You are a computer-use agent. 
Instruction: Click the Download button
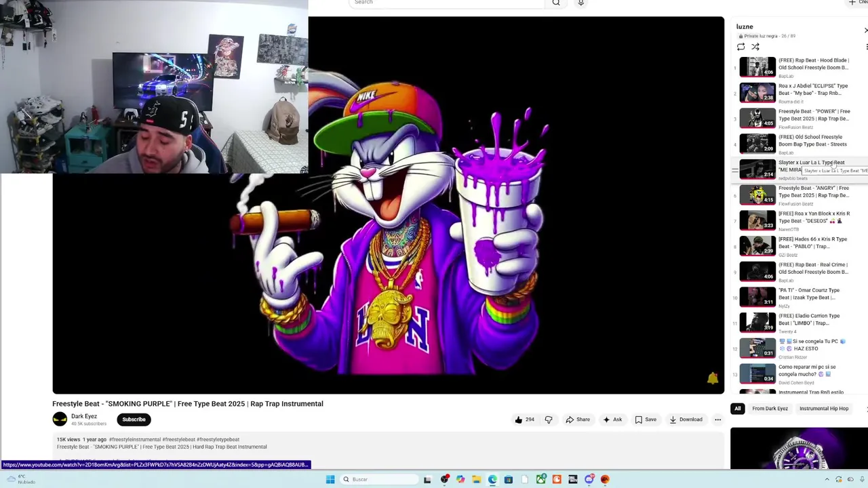pos(686,420)
